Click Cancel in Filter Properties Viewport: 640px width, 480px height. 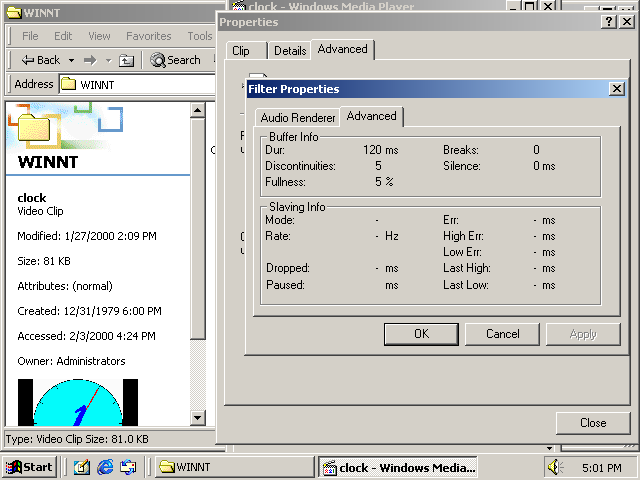[502, 334]
